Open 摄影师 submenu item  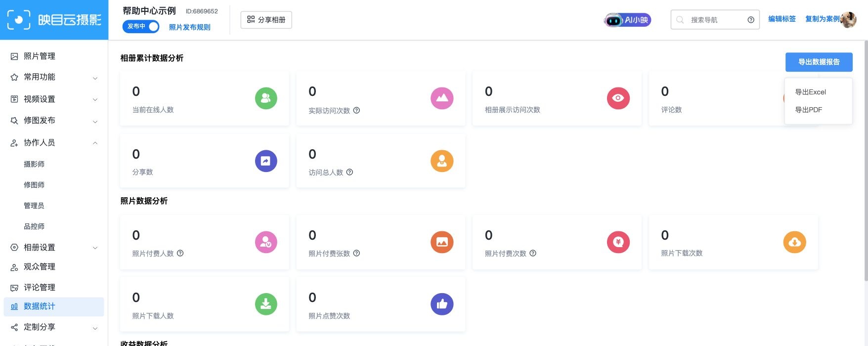(x=34, y=164)
